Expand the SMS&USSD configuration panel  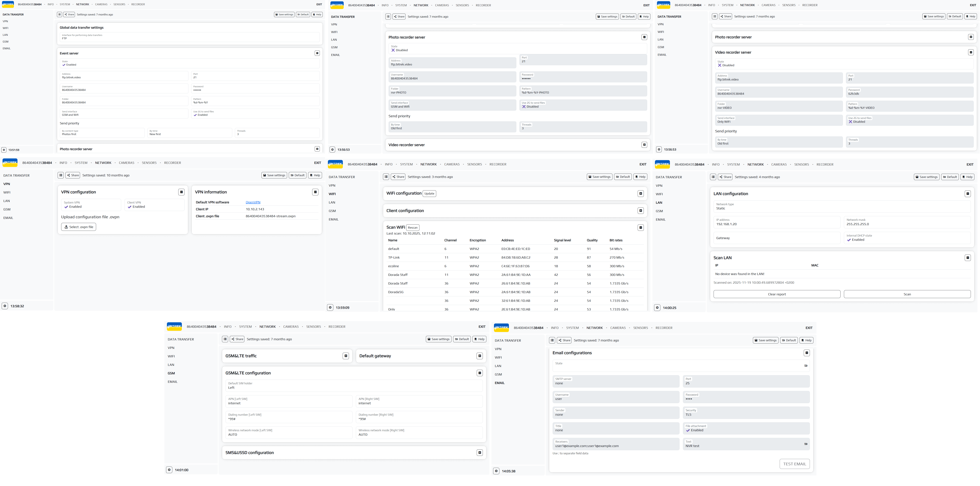[x=479, y=453]
